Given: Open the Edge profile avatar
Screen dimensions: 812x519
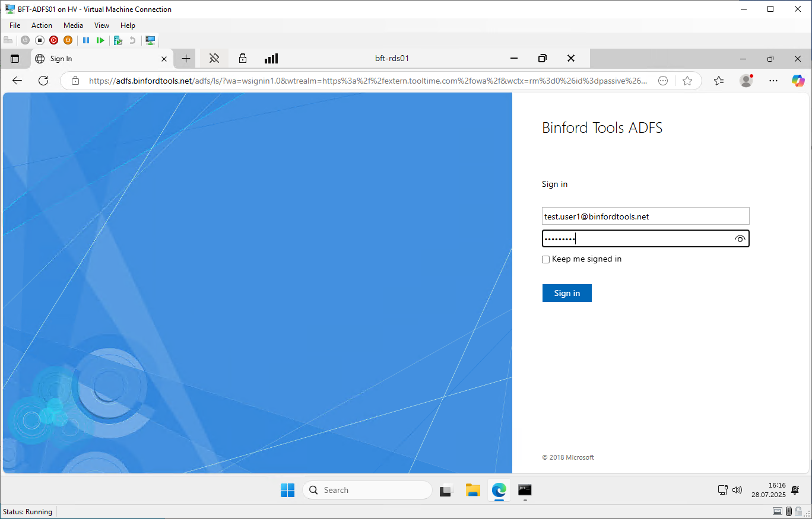Looking at the screenshot, I should (x=746, y=81).
